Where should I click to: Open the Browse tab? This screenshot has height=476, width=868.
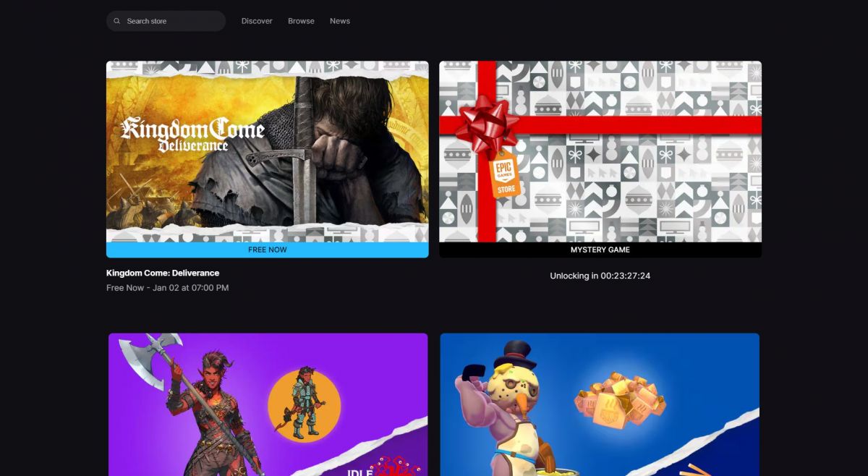coord(301,21)
